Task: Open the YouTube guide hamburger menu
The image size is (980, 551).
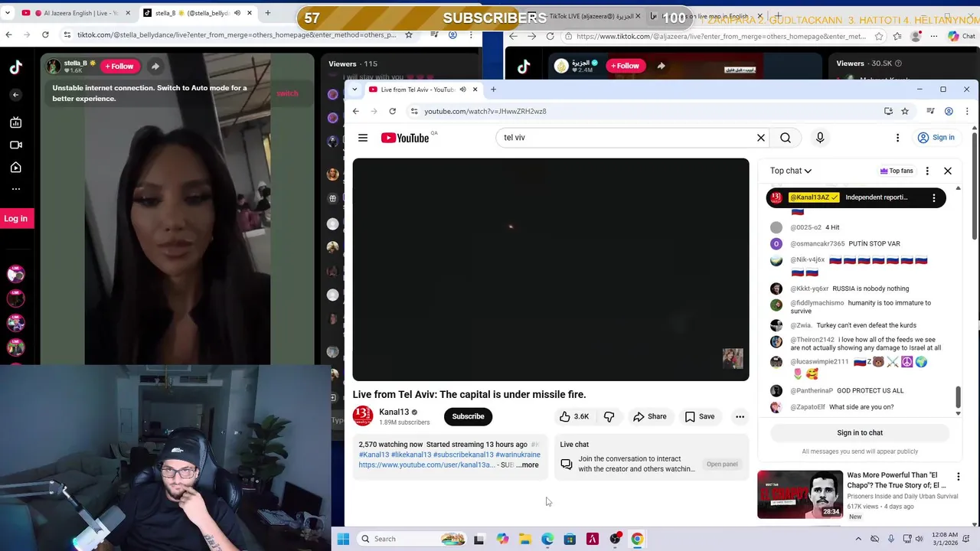Action: (363, 138)
